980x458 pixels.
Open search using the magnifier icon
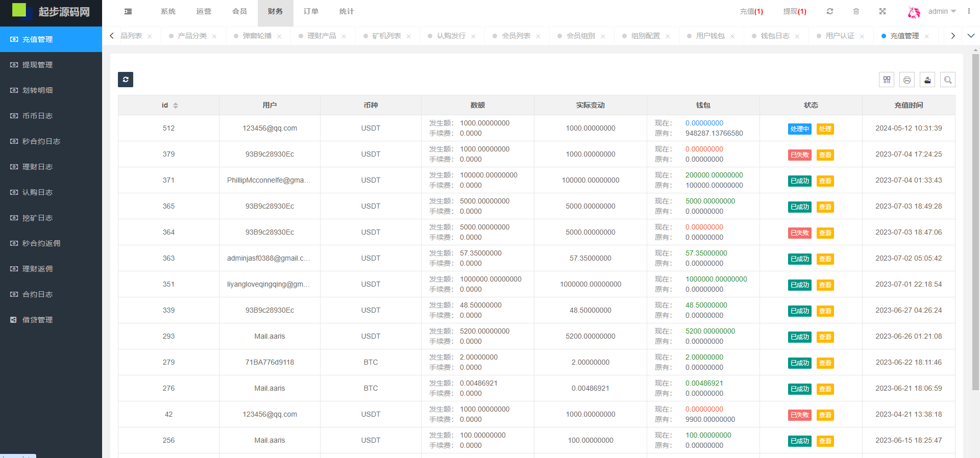coord(948,80)
